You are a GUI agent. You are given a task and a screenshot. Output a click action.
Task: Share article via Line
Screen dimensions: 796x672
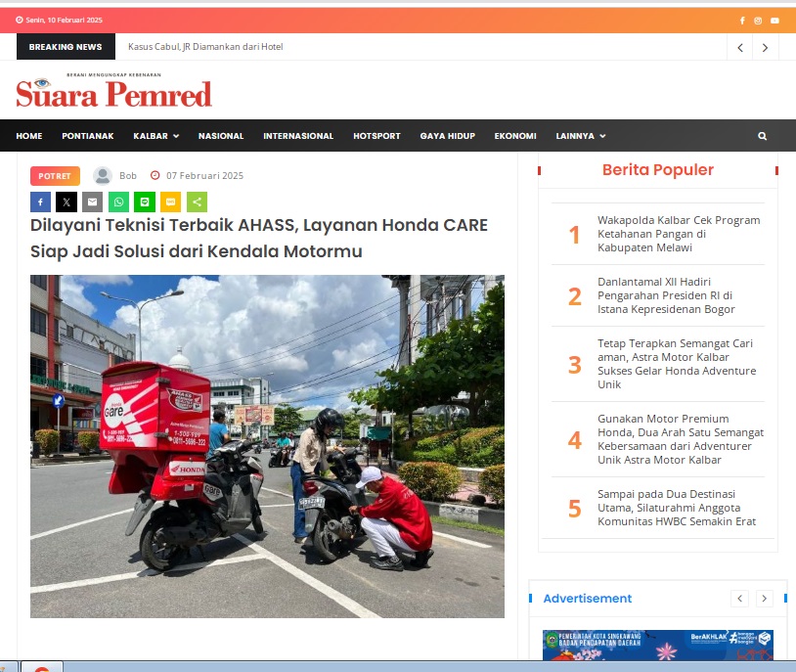(145, 202)
